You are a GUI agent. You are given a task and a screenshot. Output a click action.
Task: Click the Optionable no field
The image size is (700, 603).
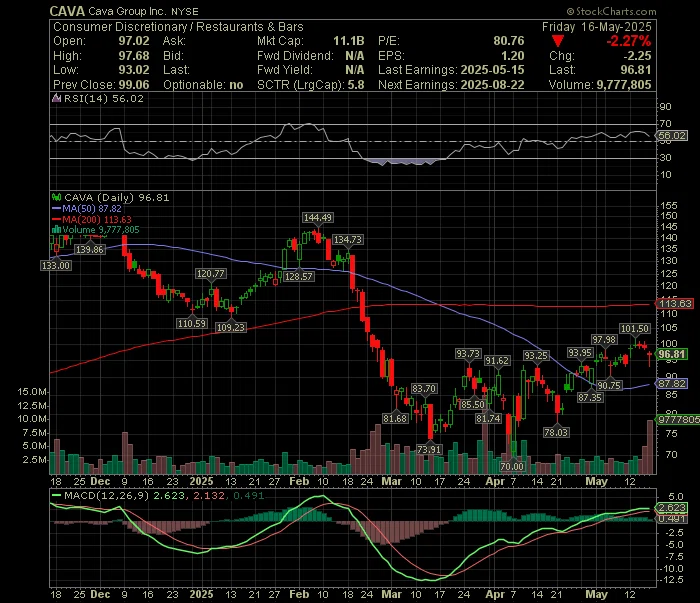point(203,85)
